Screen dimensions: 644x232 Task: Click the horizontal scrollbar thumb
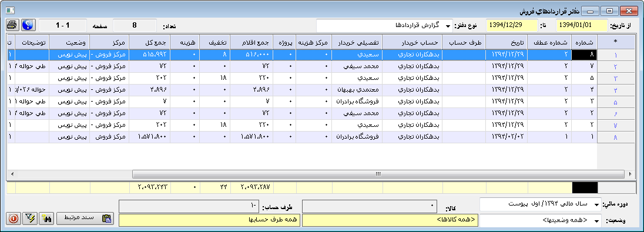pos(378,174)
